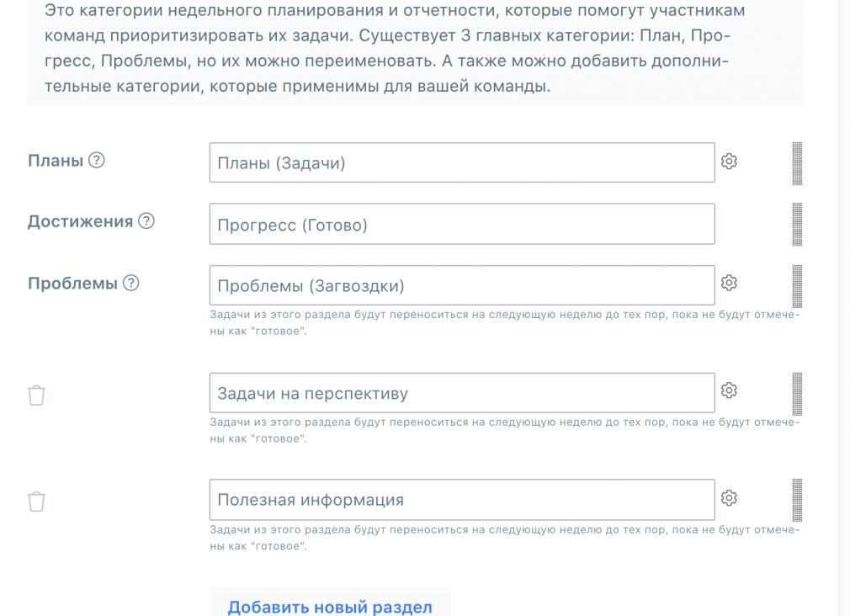Click the categories description paragraph

pyautogui.click(x=395, y=48)
